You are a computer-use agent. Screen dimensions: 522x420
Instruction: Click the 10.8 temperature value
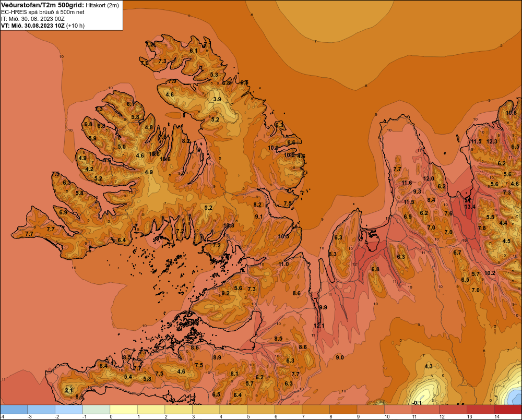point(229,225)
